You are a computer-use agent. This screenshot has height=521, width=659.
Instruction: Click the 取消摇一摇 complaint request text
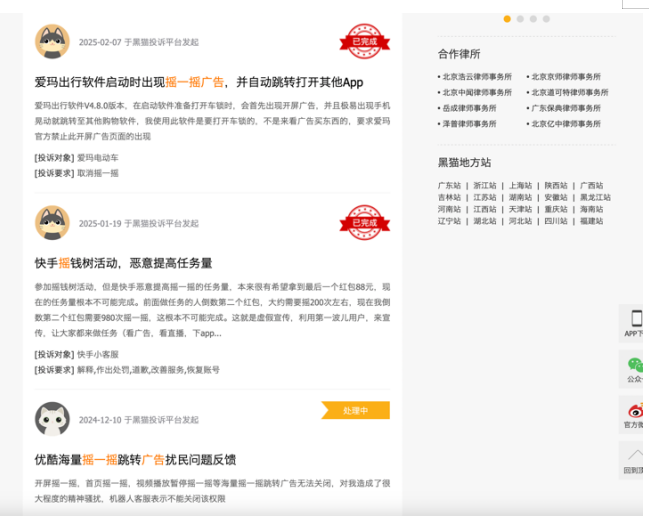[x=98, y=173]
